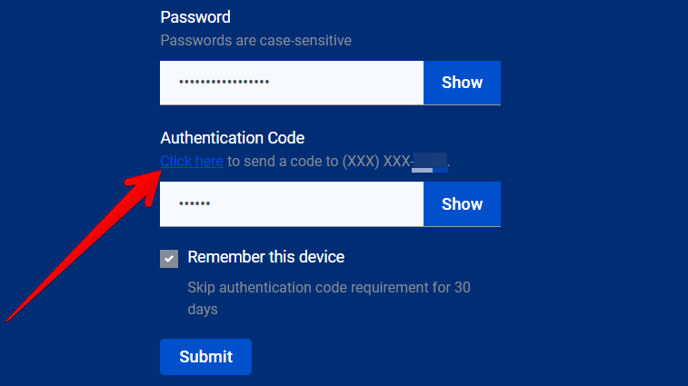Screen dimensions: 688x386
Task: Toggle via the 'Remember this device' label text
Action: (266, 257)
